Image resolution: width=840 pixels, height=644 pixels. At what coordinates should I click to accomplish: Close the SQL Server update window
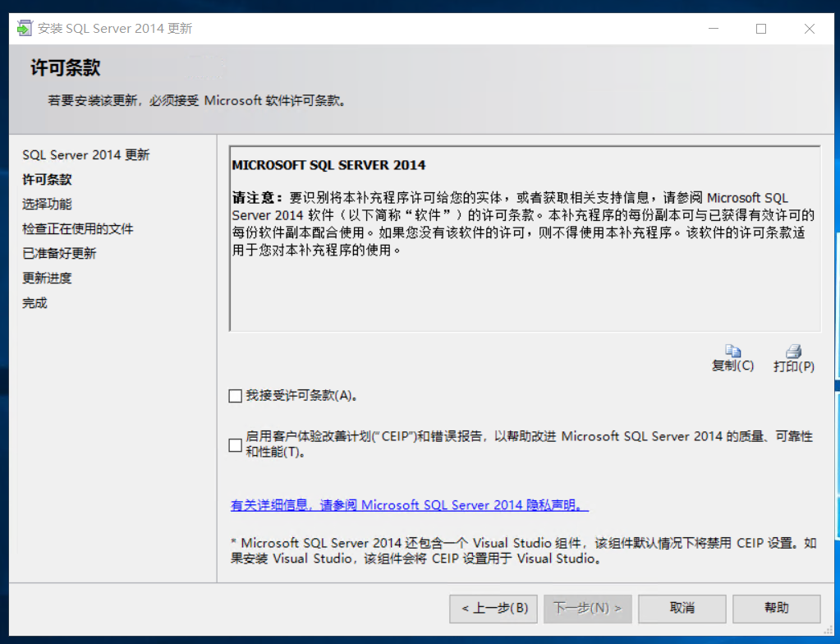click(809, 29)
